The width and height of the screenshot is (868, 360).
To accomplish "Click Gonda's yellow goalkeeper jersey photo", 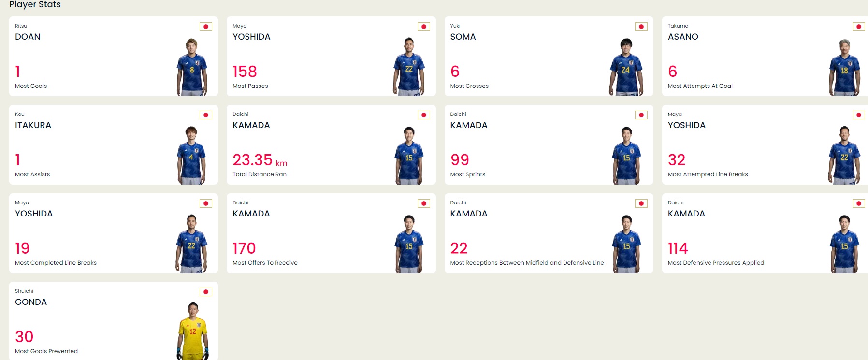I will tap(192, 331).
